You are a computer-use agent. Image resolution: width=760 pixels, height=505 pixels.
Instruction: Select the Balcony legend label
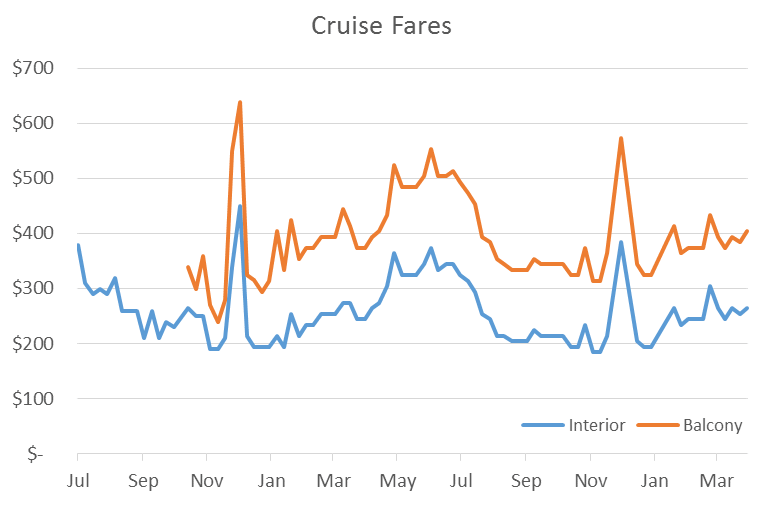[713, 425]
